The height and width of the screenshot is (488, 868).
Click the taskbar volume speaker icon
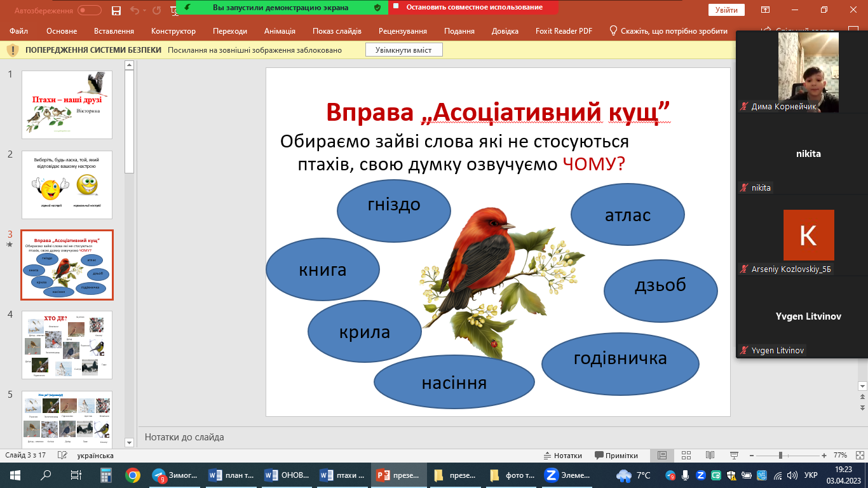[792, 475]
